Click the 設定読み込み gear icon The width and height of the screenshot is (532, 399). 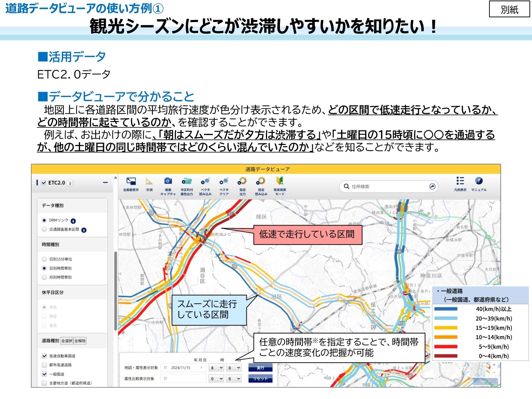(261, 181)
